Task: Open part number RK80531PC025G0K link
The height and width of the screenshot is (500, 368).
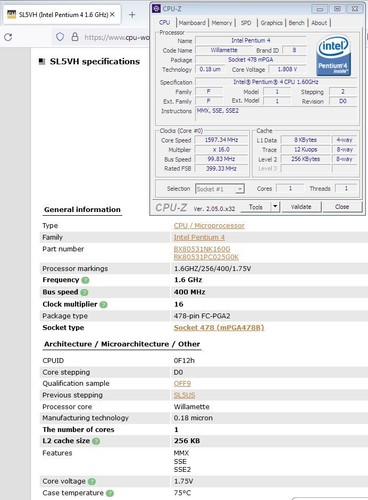Action: coord(206,257)
